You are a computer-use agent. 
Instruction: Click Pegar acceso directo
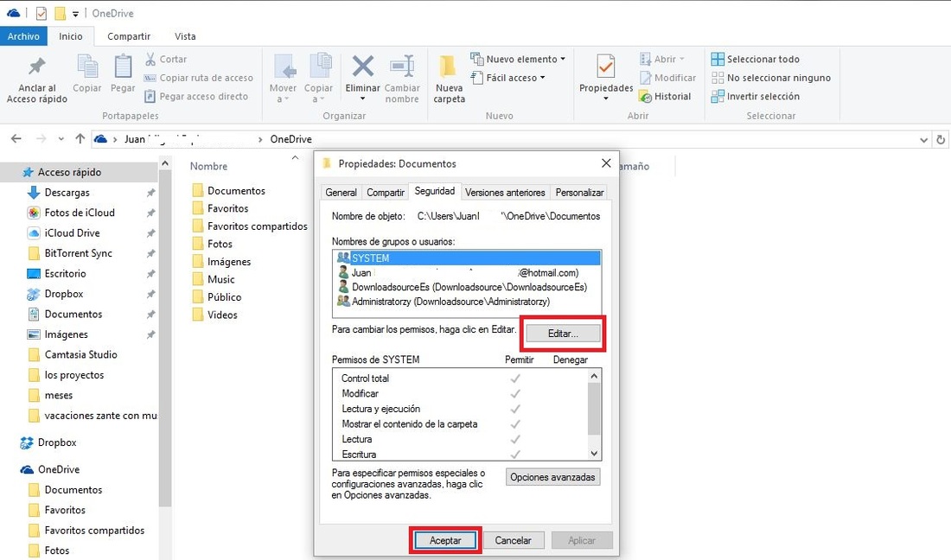click(196, 96)
